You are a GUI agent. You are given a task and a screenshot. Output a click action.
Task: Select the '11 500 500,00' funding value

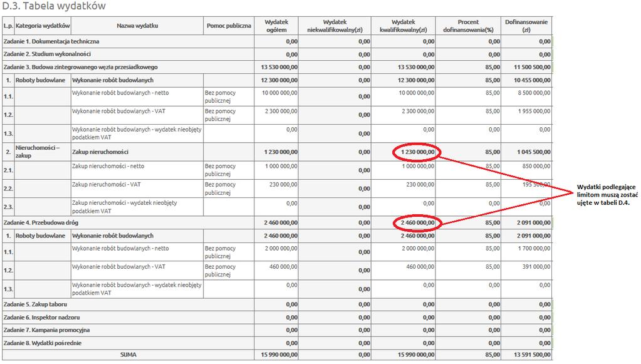coord(532,67)
